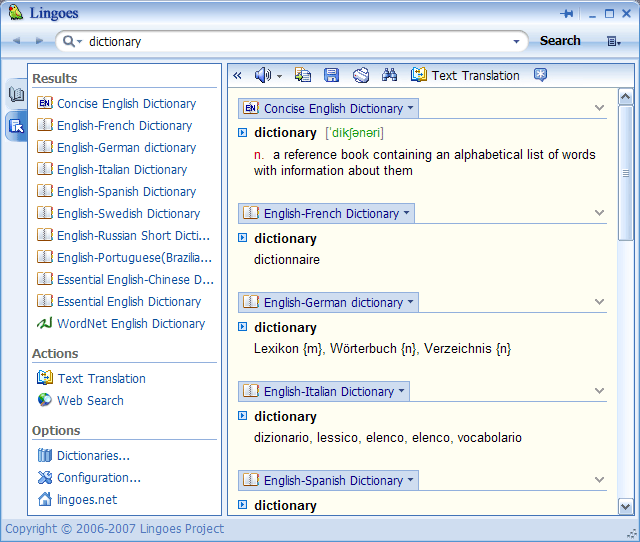The width and height of the screenshot is (640, 542).
Task: Toggle the English-German dictionary entry expander
Action: pos(243,328)
